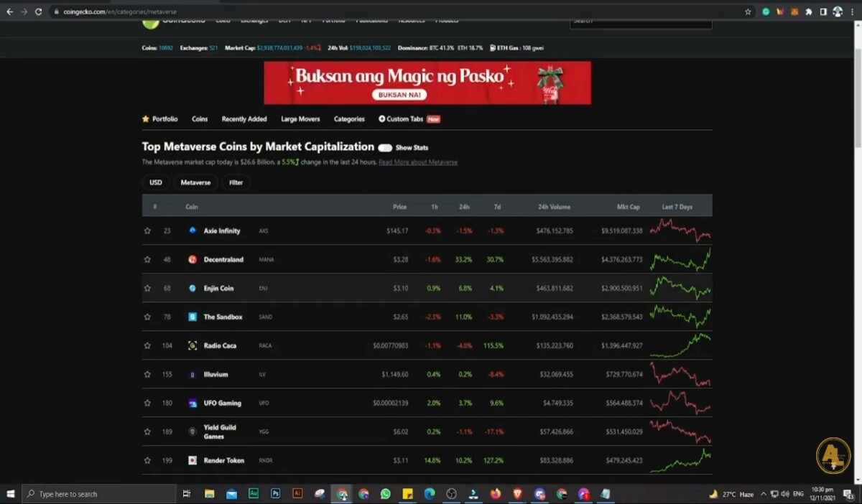
Task: Toggle the Show Stats switch
Action: 386,147
